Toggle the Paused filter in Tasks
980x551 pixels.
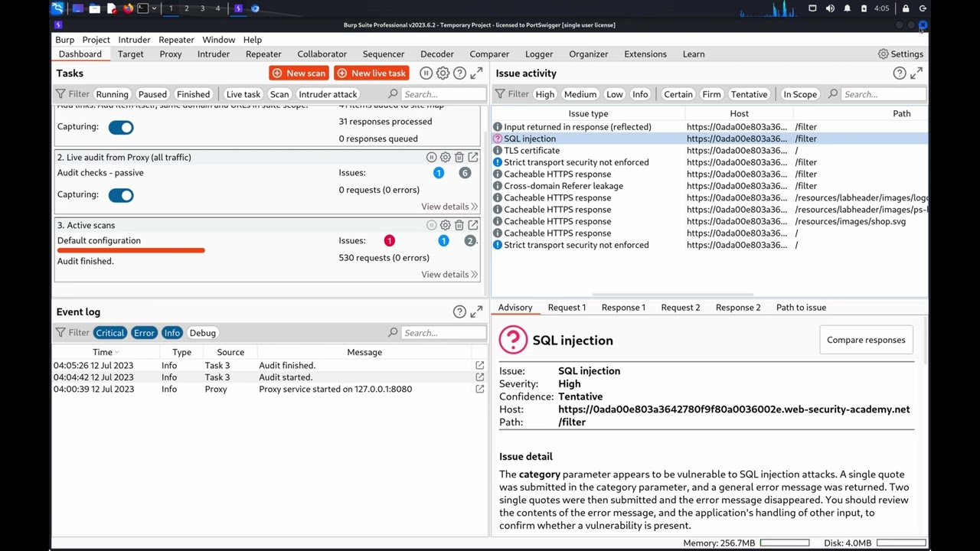click(x=152, y=94)
